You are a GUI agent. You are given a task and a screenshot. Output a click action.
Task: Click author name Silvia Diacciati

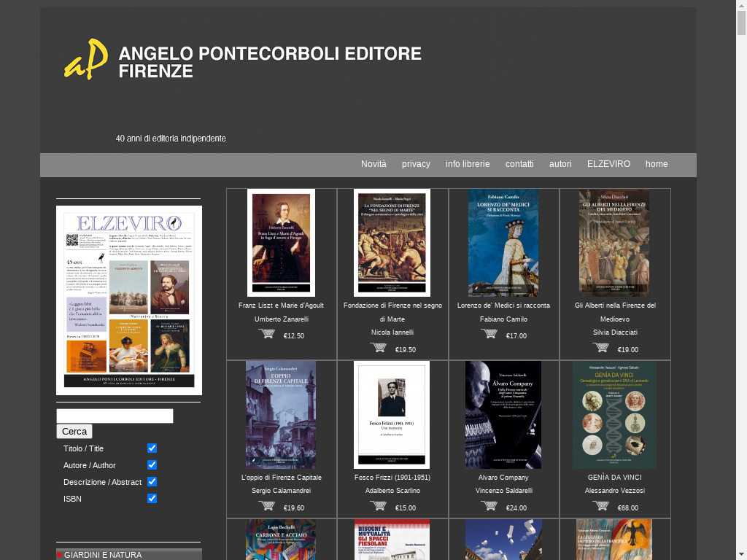click(x=614, y=332)
